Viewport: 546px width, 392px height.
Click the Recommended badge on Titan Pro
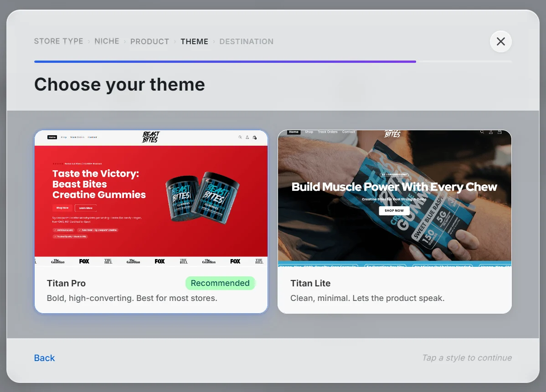coord(220,283)
